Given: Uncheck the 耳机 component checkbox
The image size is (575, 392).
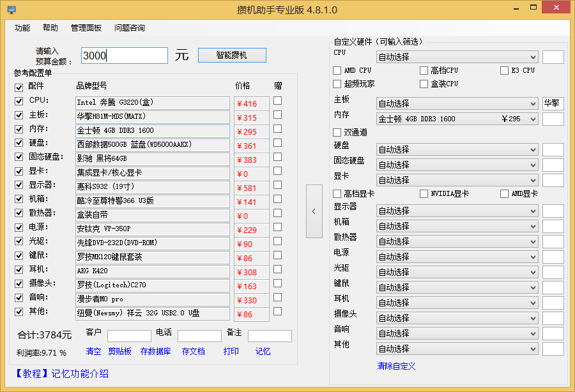Looking at the screenshot, I should pos(19,269).
